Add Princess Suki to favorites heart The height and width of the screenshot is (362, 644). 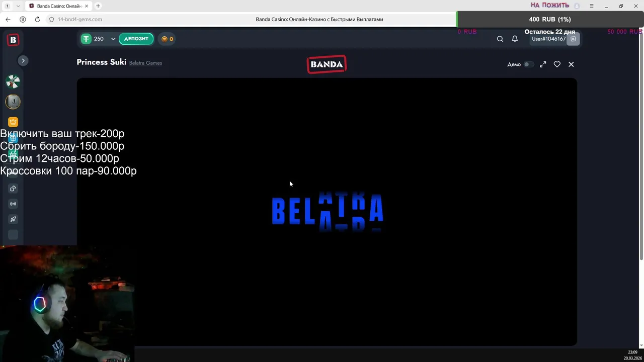(557, 64)
